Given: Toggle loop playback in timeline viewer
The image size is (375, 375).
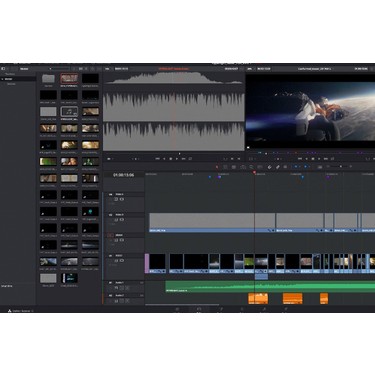Looking at the screenshot, I should point(332,159).
